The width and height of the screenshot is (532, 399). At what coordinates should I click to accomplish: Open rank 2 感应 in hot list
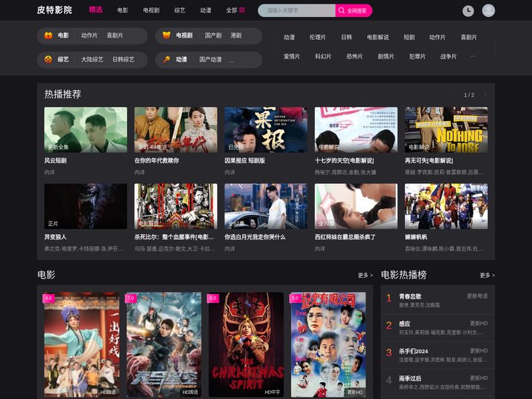pyautogui.click(x=437, y=328)
